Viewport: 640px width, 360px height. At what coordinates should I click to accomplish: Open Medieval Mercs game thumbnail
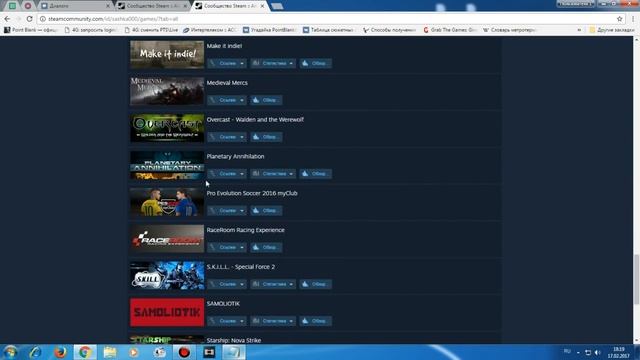(x=167, y=91)
